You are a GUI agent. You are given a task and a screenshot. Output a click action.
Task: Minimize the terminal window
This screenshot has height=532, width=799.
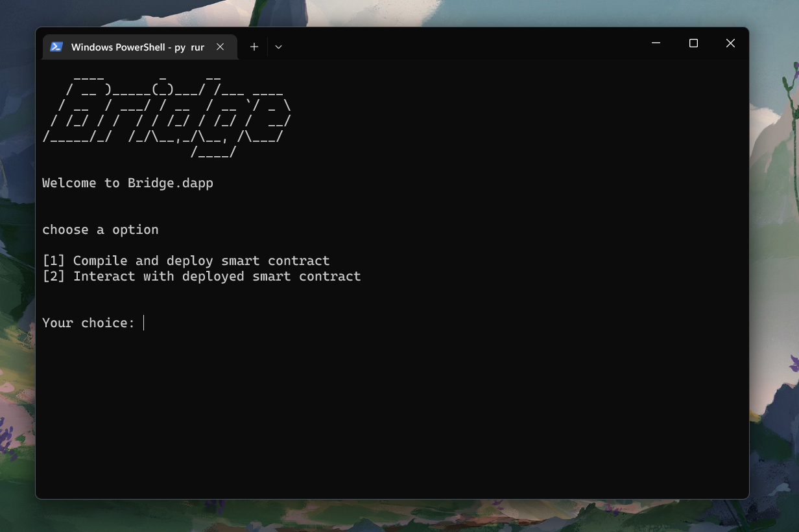656,43
